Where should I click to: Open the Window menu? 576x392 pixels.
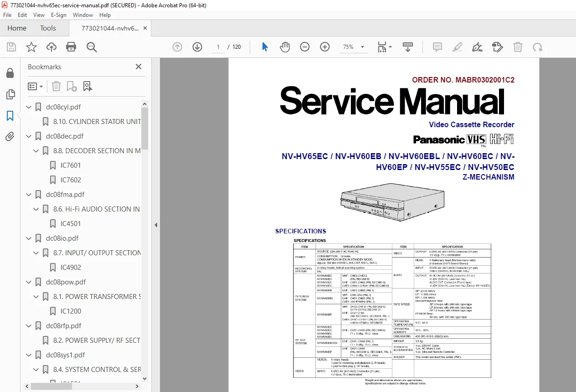pos(83,15)
